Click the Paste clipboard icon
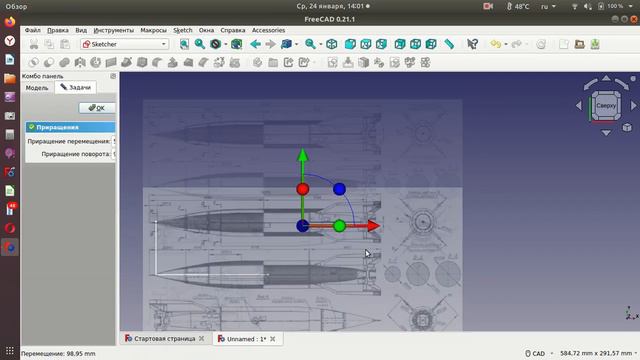 coord(64,44)
